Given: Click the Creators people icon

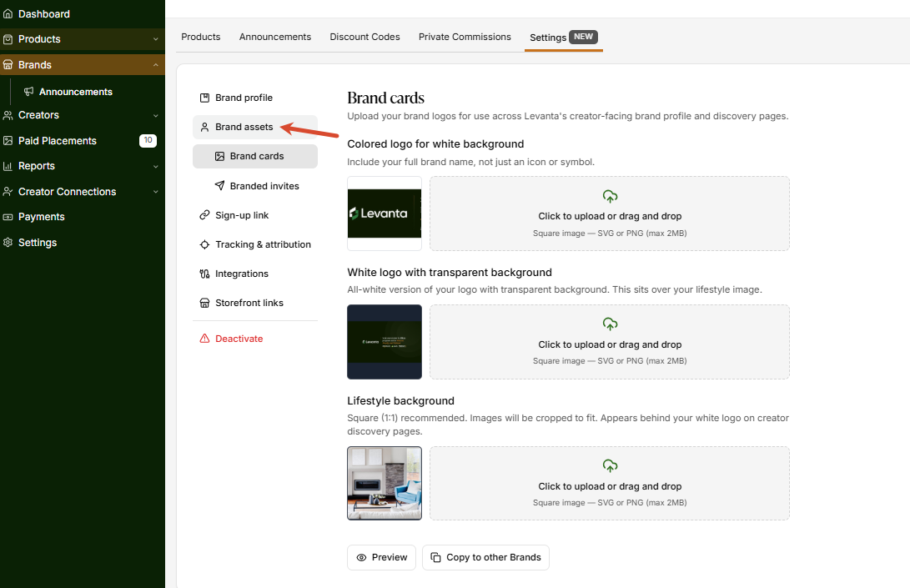Looking at the screenshot, I should coord(8,115).
